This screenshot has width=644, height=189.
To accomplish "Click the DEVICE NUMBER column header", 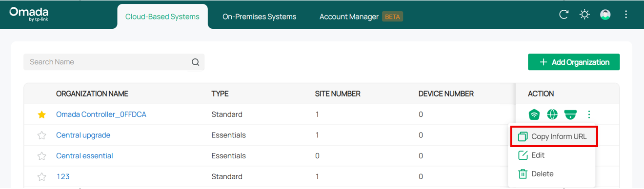I will pos(446,94).
